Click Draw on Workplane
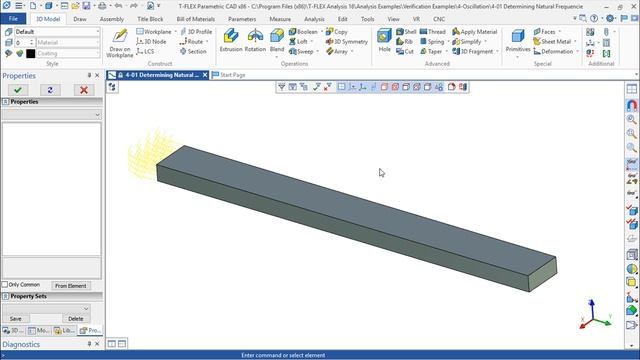640x360 pixels. pos(120,43)
